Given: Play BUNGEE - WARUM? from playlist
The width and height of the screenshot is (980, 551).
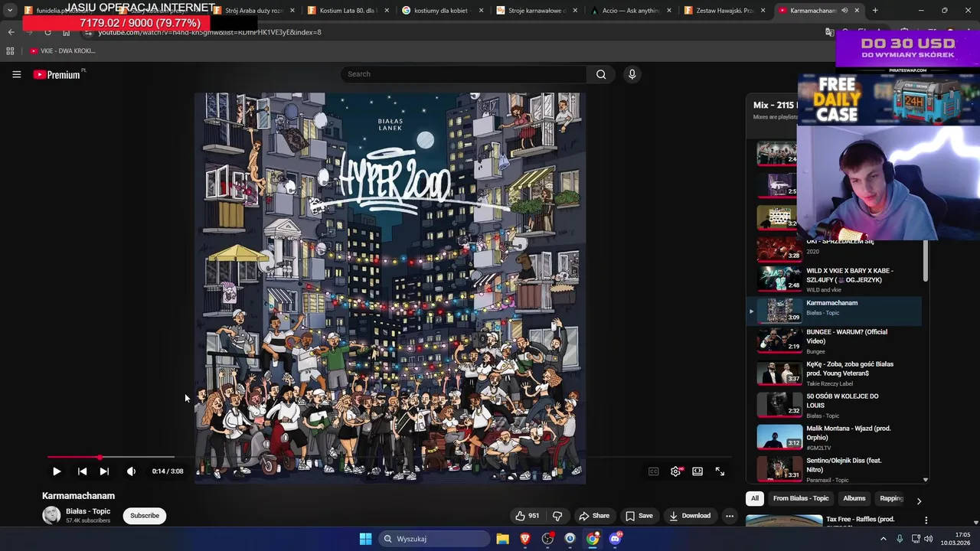Looking at the screenshot, I should (x=835, y=341).
